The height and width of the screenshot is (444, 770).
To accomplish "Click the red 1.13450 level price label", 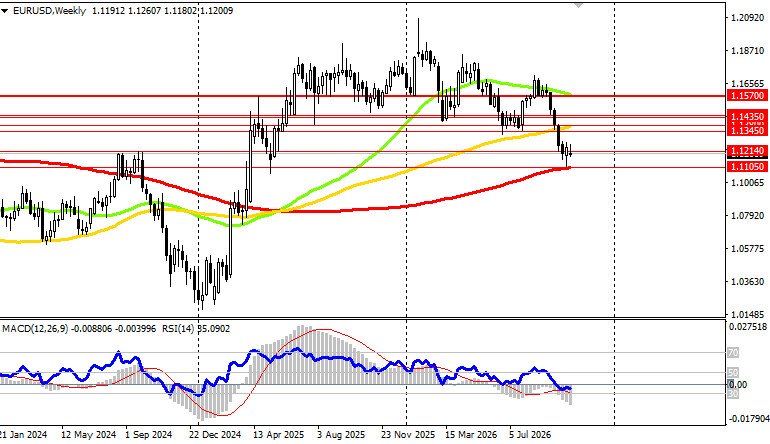I will click(747, 130).
